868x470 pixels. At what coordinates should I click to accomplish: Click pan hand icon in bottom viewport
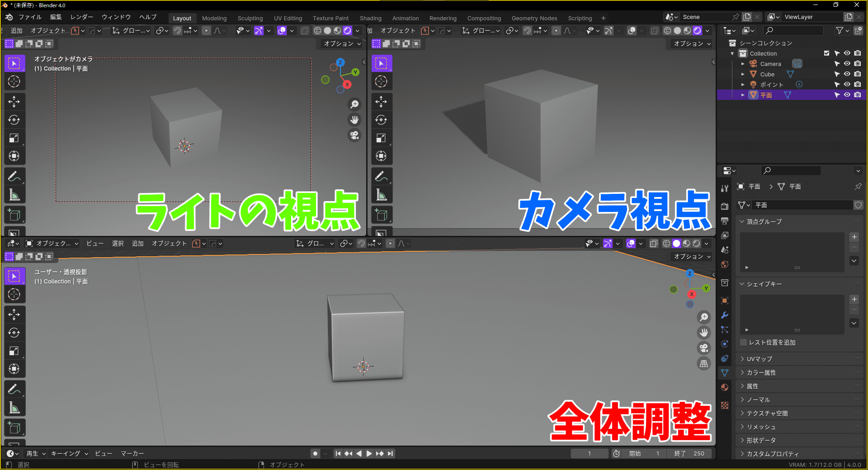pyautogui.click(x=704, y=333)
